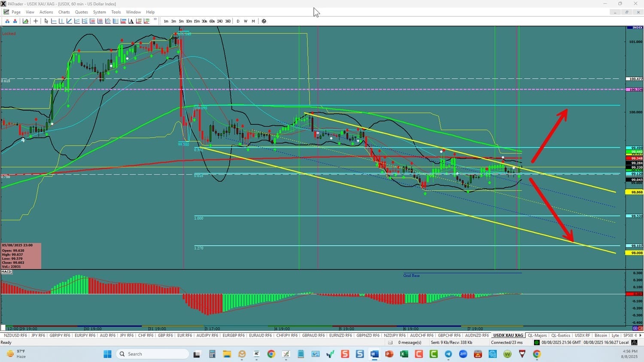Open Microsoft Word from the taskbar
Viewport: 644px width, 362px height.
(374, 354)
